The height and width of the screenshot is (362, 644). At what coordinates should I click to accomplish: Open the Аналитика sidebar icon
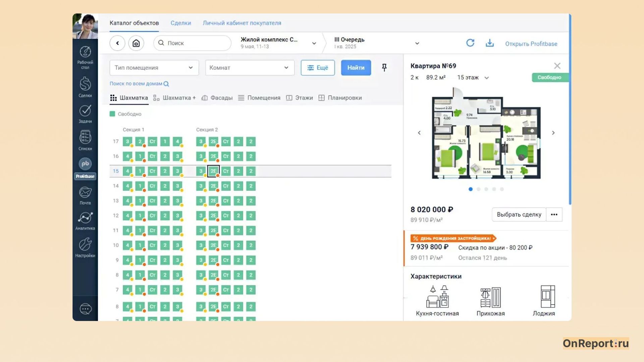[x=85, y=218]
